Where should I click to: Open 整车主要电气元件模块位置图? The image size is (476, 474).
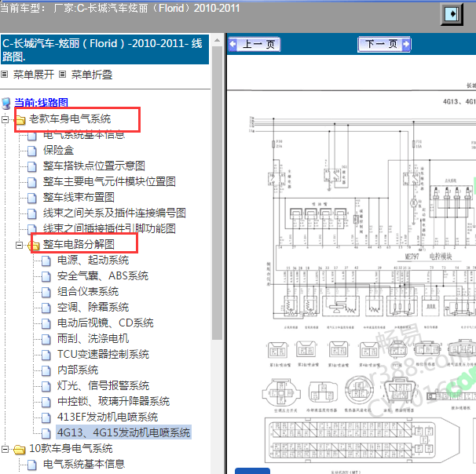click(109, 181)
